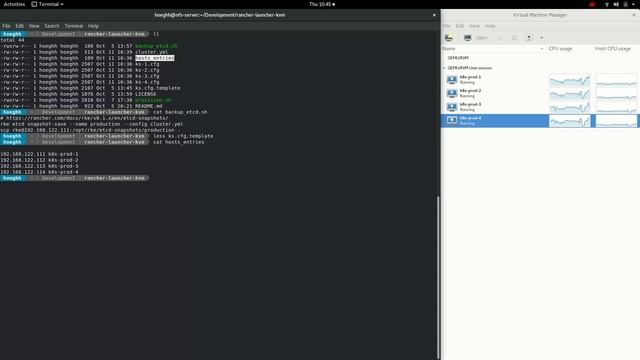Viewport: 640px width, 360px height.
Task: Click the Name column sort arrow
Action: [541, 49]
